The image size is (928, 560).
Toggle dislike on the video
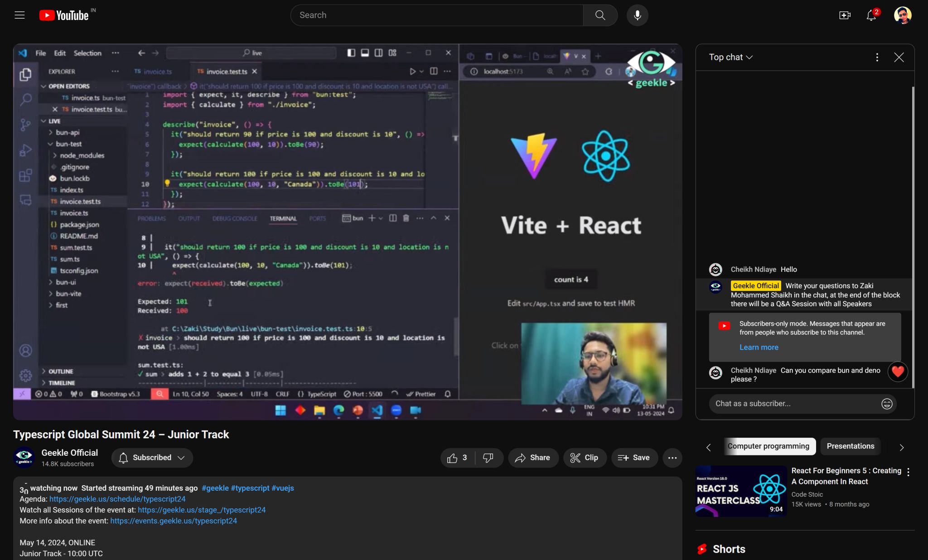click(x=488, y=458)
